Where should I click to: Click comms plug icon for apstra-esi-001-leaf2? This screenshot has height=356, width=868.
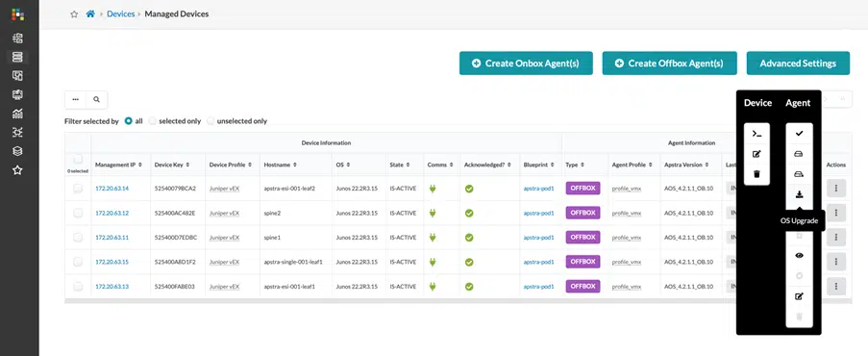coord(433,189)
